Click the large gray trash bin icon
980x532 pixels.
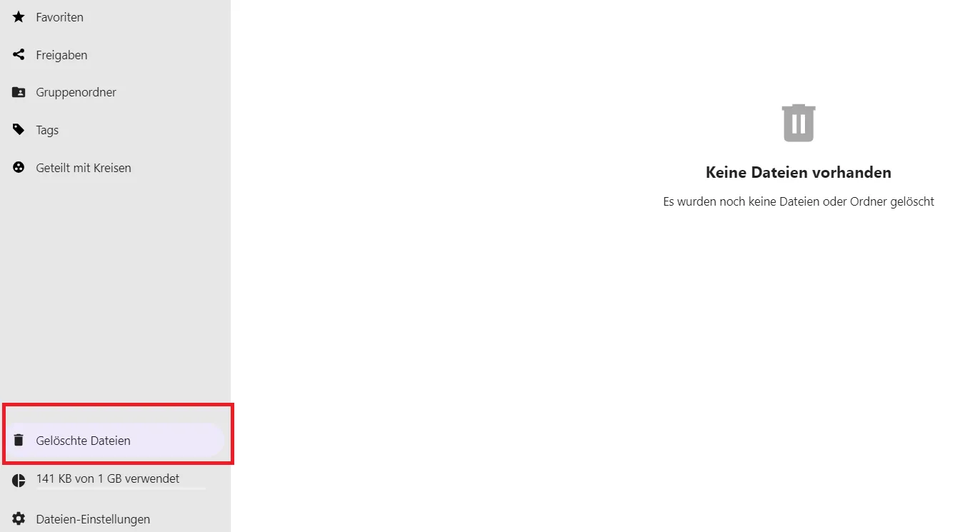click(x=799, y=123)
